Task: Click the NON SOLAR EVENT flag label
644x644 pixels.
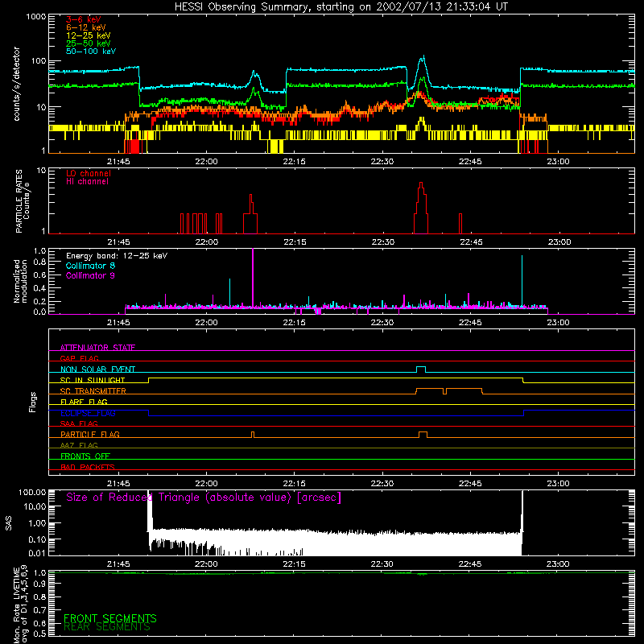Action: click(x=97, y=369)
